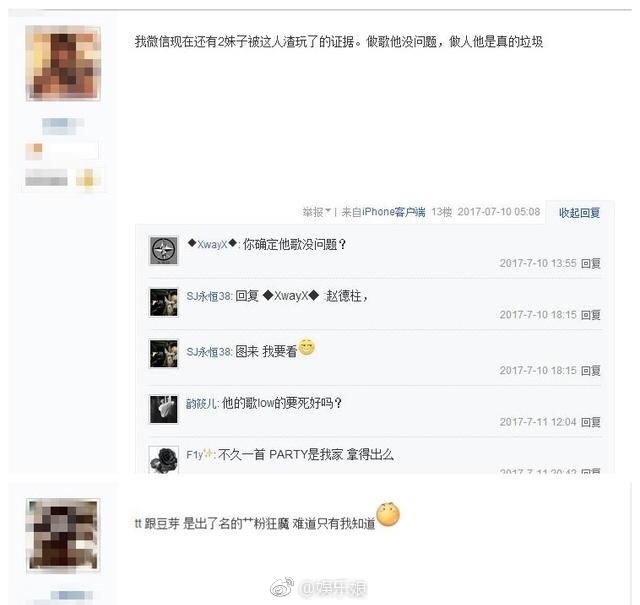Open 韵筱儿 user avatar

click(x=164, y=409)
